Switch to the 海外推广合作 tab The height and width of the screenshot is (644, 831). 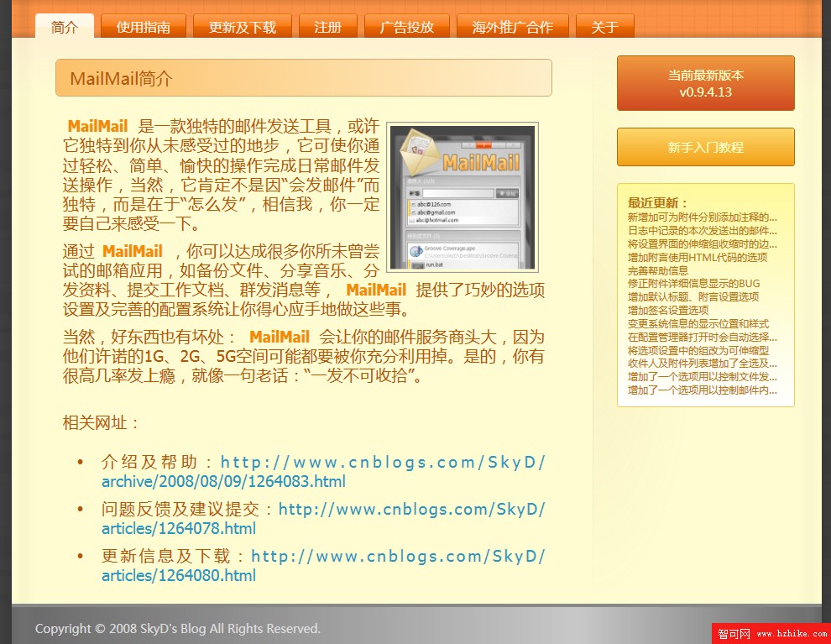512,26
